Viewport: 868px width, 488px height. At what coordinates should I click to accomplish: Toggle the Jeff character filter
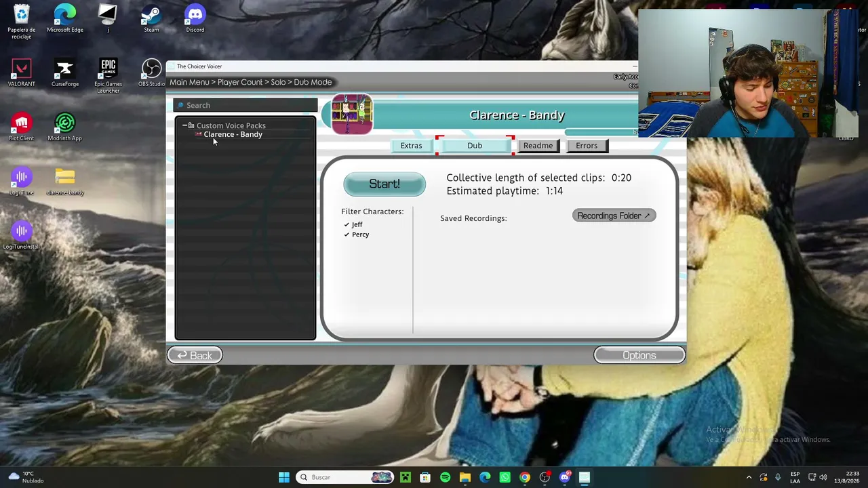[353, 224]
